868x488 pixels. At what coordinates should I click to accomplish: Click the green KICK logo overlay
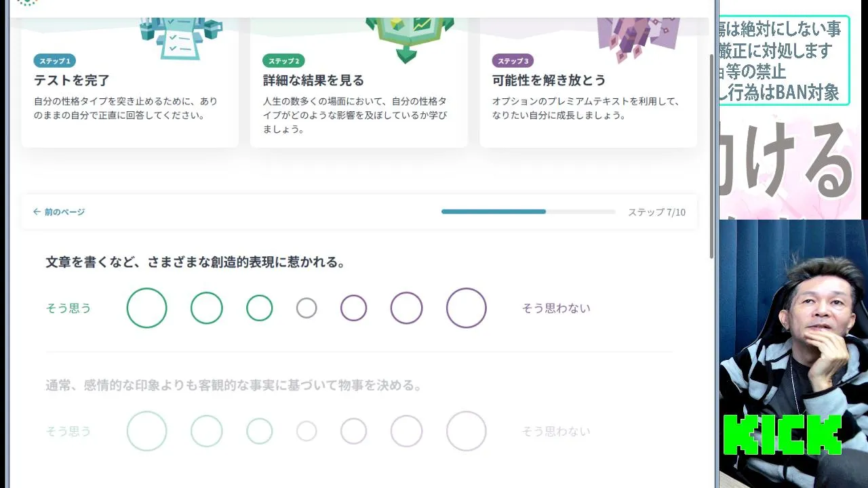[x=782, y=434]
